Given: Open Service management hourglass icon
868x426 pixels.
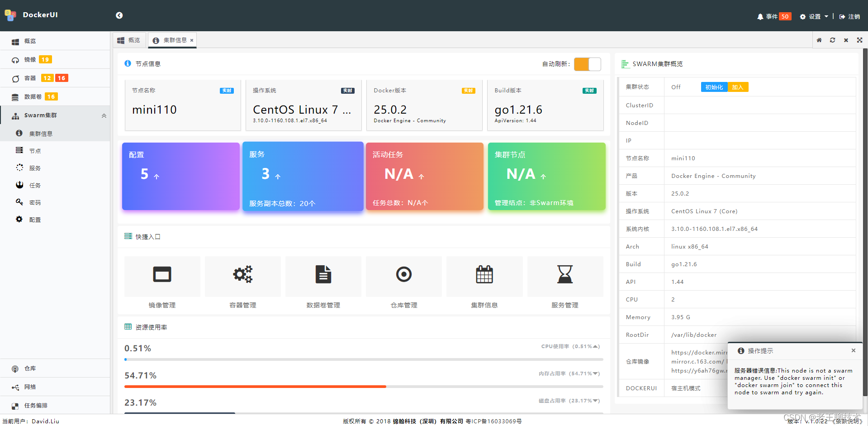Looking at the screenshot, I should pos(565,274).
